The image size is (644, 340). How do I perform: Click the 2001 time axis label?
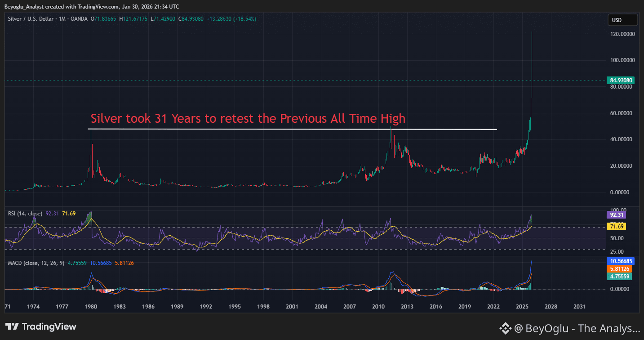click(293, 306)
